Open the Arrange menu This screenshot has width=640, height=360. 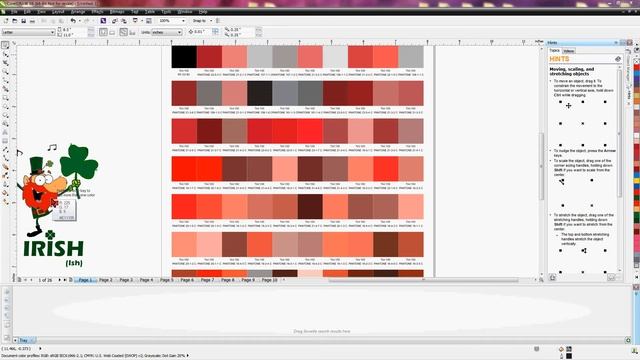pos(78,12)
